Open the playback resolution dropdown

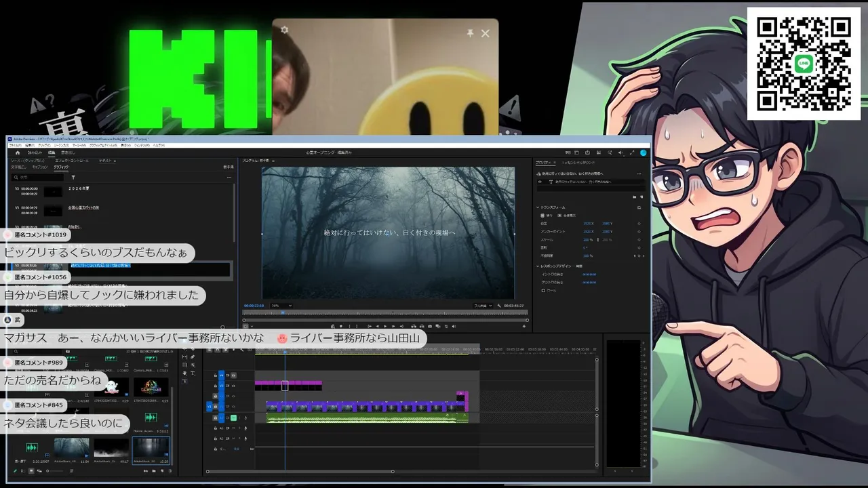(x=484, y=306)
